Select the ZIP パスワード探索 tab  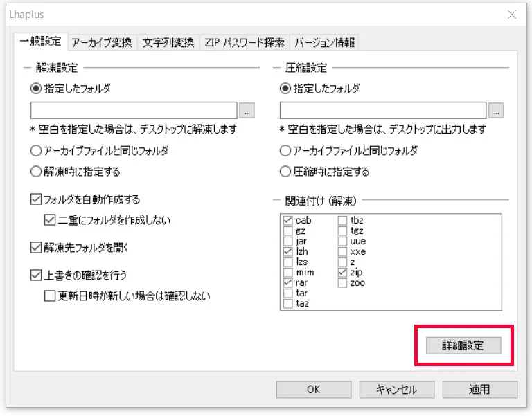click(x=245, y=43)
